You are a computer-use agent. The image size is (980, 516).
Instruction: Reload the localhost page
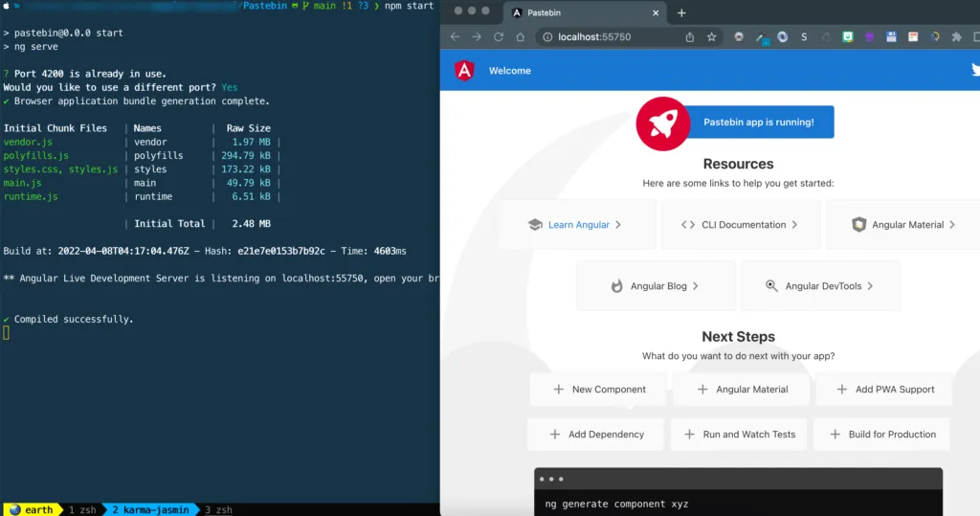coord(499,37)
